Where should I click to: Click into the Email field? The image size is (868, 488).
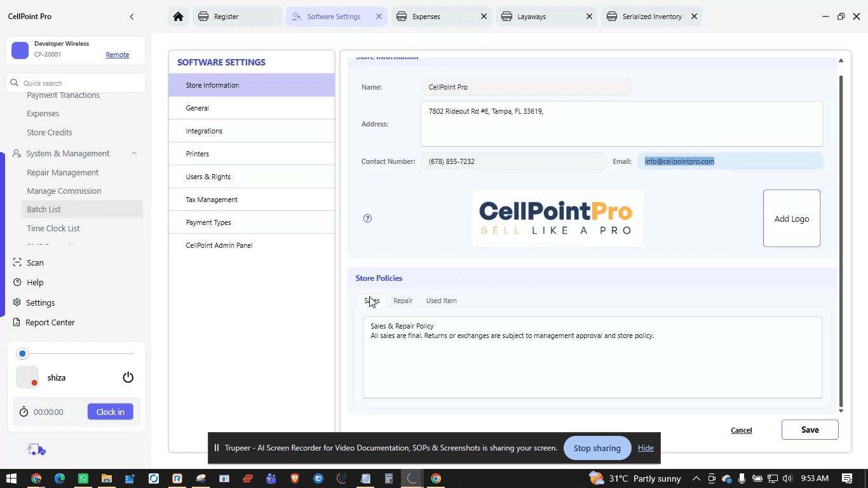(731, 161)
